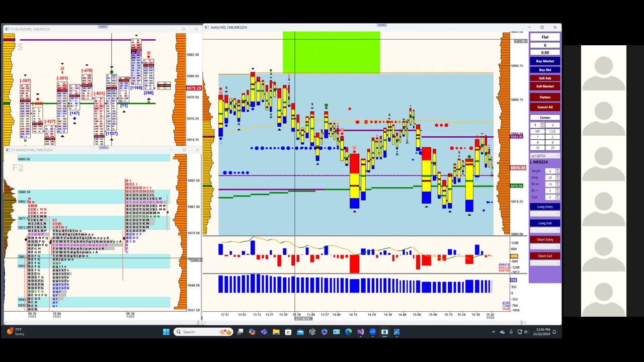This screenshot has width=644, height=362.
Task: Click the Buy Market button
Action: pyautogui.click(x=545, y=61)
